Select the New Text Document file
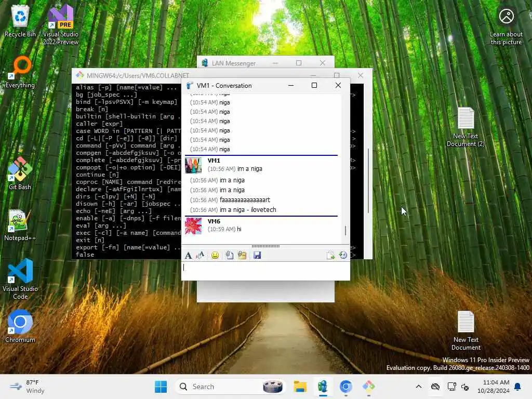Screen dimensions: 532x399 (x=465, y=330)
